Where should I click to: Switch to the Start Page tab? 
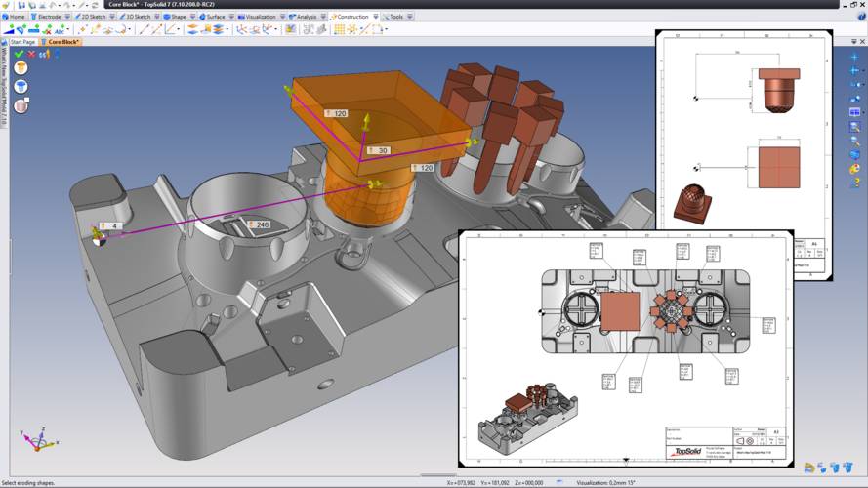pos(22,42)
